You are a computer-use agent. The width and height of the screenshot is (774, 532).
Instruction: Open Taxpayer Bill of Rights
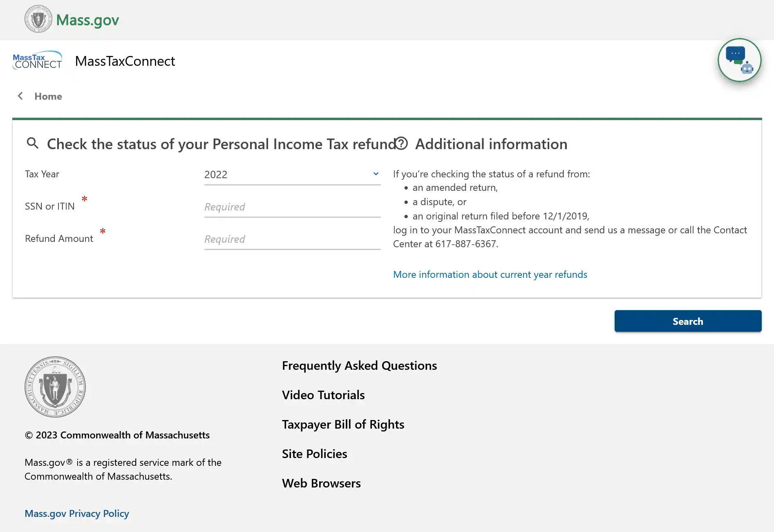(343, 425)
